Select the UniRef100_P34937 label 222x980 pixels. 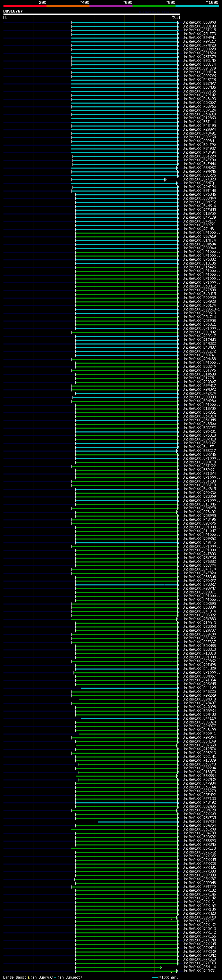point(199,149)
